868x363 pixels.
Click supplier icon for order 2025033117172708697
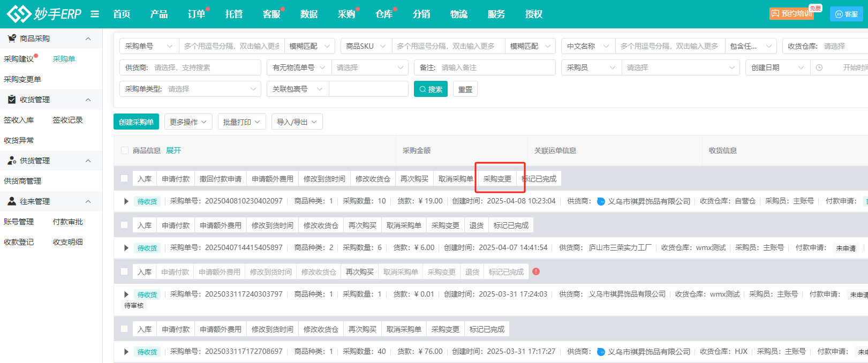point(601,352)
